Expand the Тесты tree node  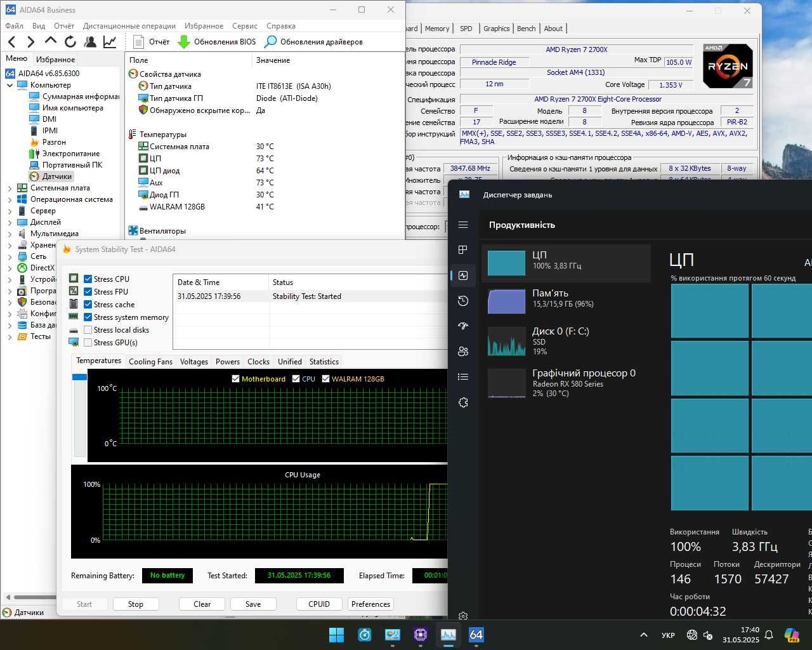[x=10, y=336]
